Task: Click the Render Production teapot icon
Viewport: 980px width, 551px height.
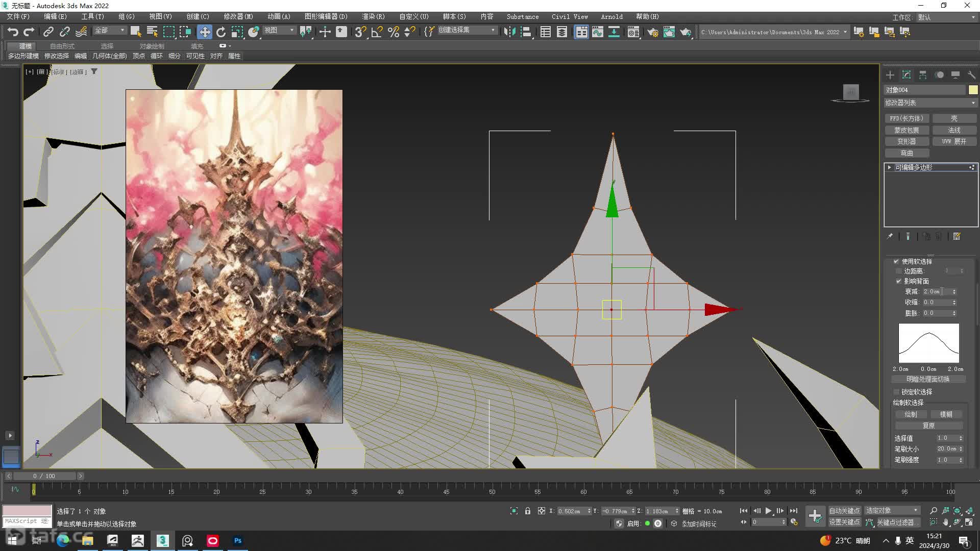Action: [685, 32]
